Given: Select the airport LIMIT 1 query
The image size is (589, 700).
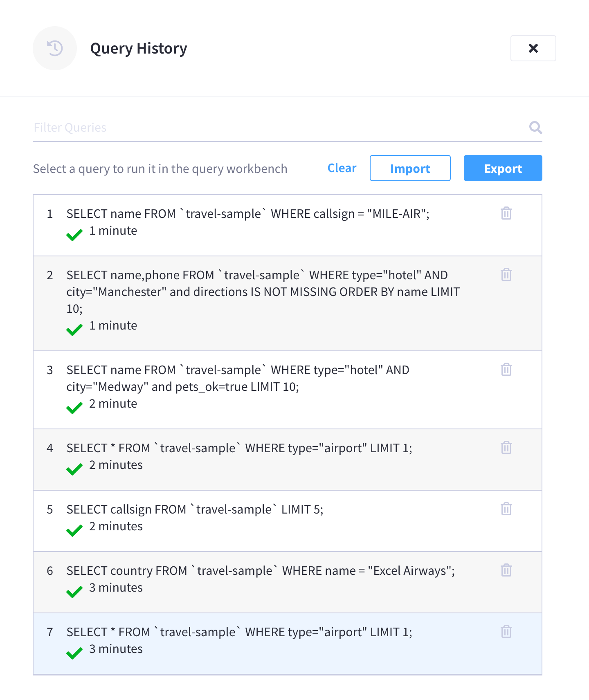Looking at the screenshot, I should tap(239, 448).
